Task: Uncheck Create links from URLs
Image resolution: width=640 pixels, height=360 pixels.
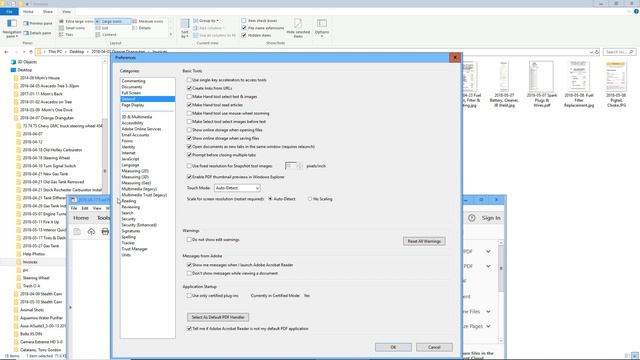Action: click(189, 88)
